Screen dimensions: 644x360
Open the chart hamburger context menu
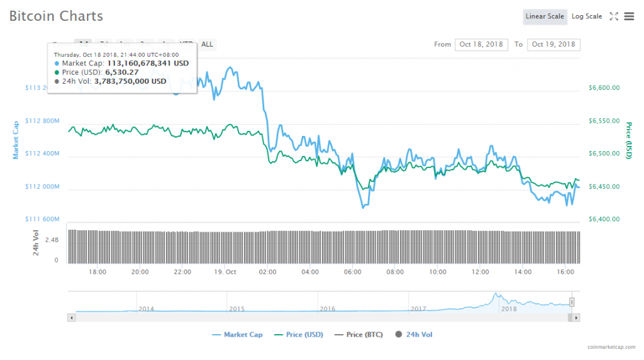(628, 16)
